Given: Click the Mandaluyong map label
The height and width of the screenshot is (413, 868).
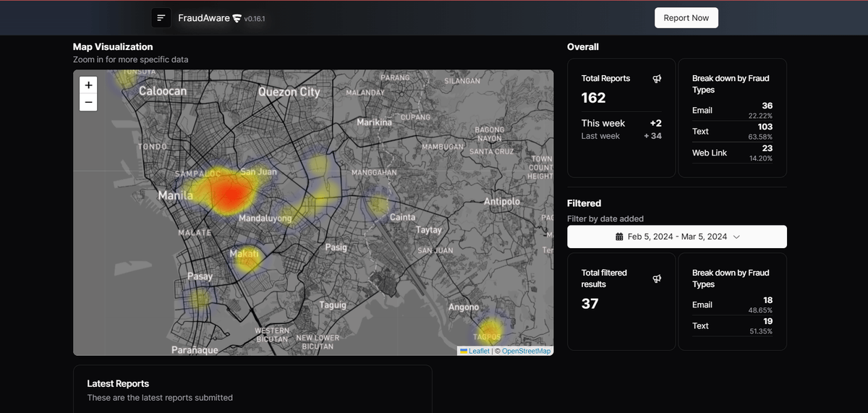Looking at the screenshot, I should point(265,218).
